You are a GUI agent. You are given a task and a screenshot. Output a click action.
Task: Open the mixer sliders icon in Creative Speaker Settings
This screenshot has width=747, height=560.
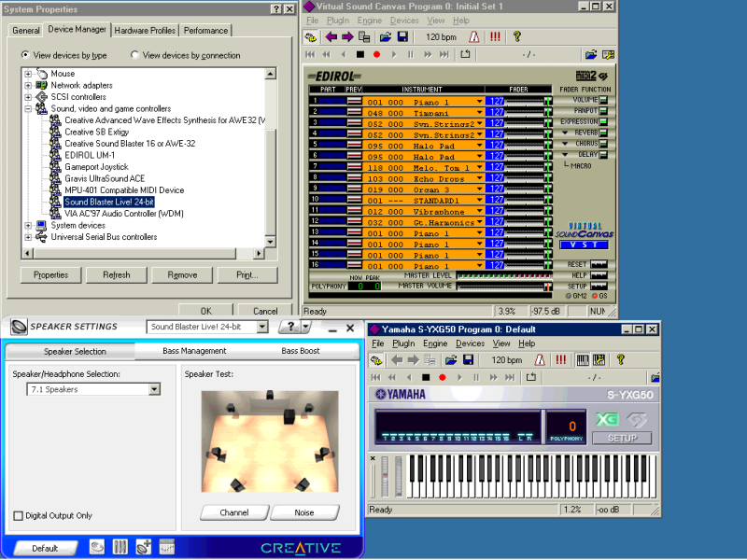click(x=120, y=547)
